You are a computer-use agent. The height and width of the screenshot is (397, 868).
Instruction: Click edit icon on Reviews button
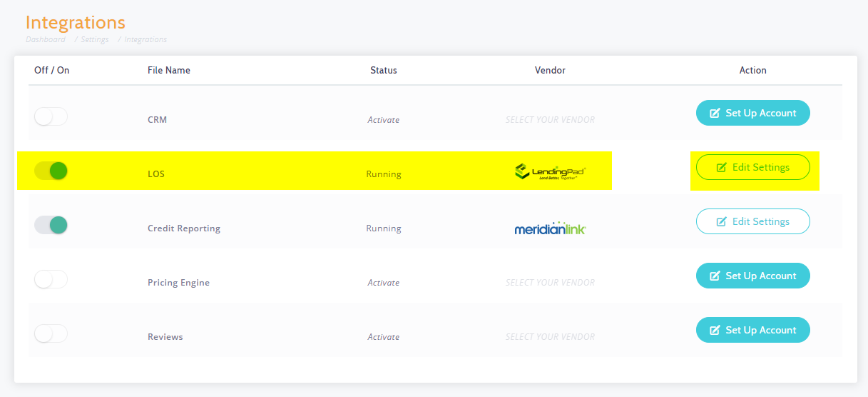click(714, 330)
